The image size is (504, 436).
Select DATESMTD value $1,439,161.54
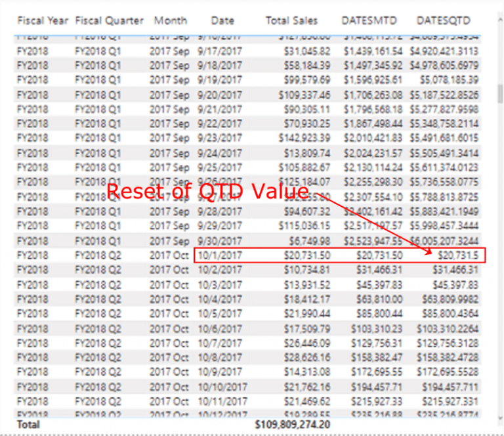[x=373, y=51]
